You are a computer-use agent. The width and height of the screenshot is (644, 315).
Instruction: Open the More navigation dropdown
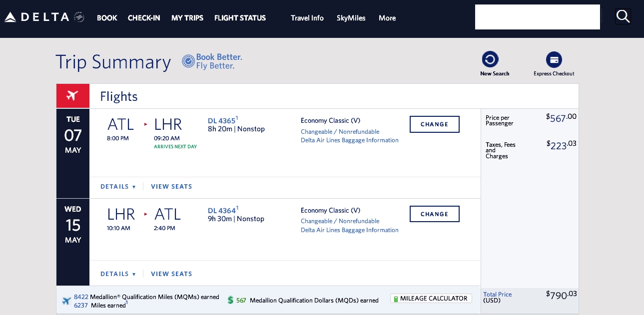point(387,18)
